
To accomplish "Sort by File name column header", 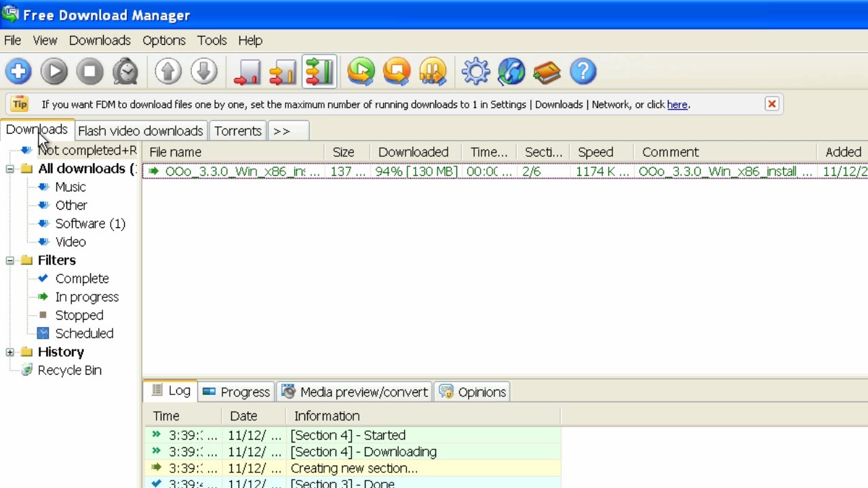I will (x=234, y=152).
